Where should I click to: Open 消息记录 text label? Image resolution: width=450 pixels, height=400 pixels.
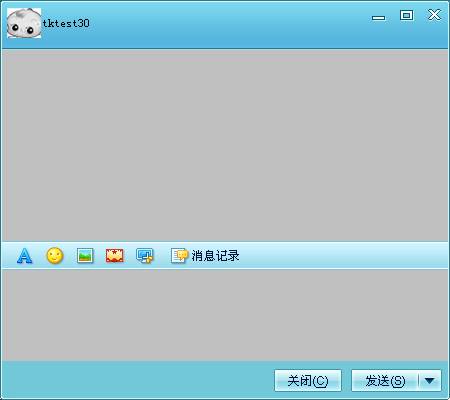click(x=215, y=256)
